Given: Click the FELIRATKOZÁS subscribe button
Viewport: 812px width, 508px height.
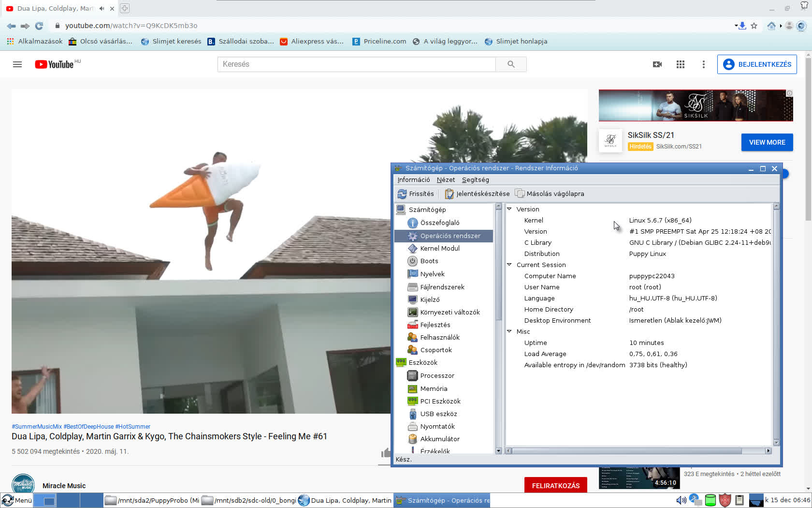Looking at the screenshot, I should click(556, 485).
